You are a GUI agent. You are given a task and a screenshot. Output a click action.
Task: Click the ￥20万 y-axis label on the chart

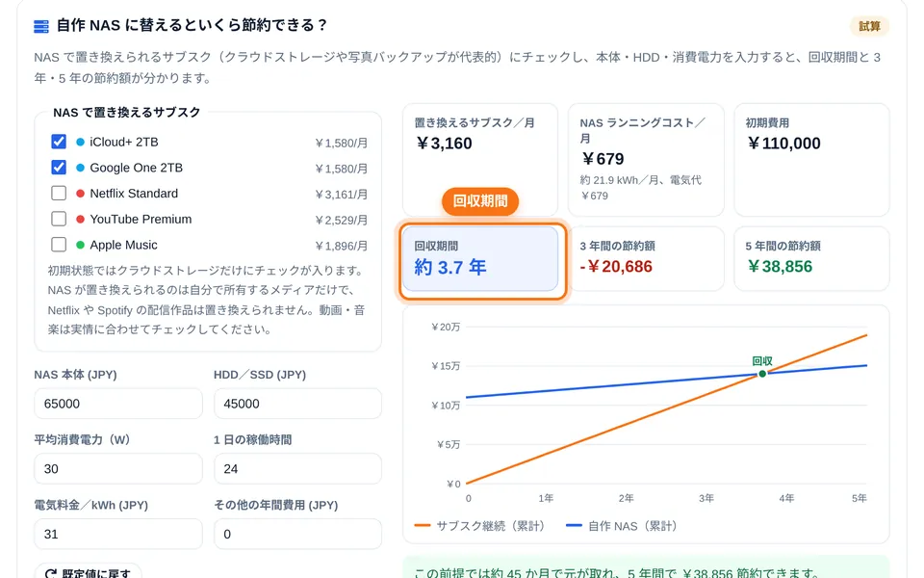[x=446, y=327]
